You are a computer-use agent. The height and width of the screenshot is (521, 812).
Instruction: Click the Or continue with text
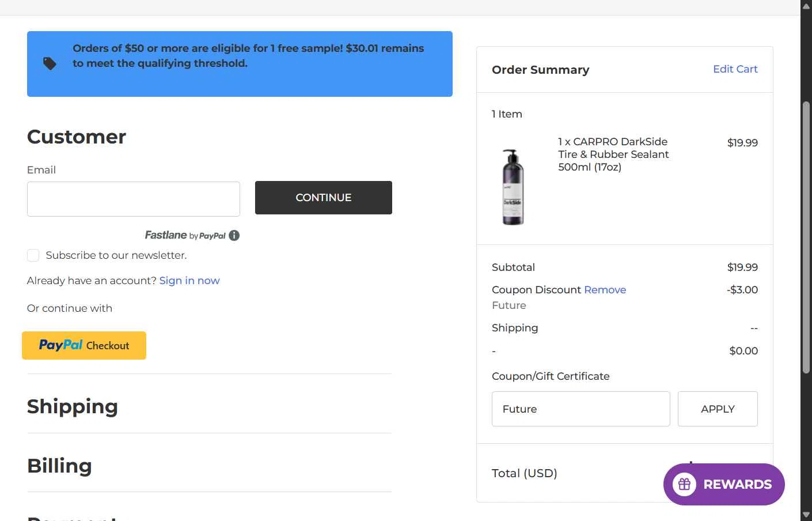[x=70, y=308]
